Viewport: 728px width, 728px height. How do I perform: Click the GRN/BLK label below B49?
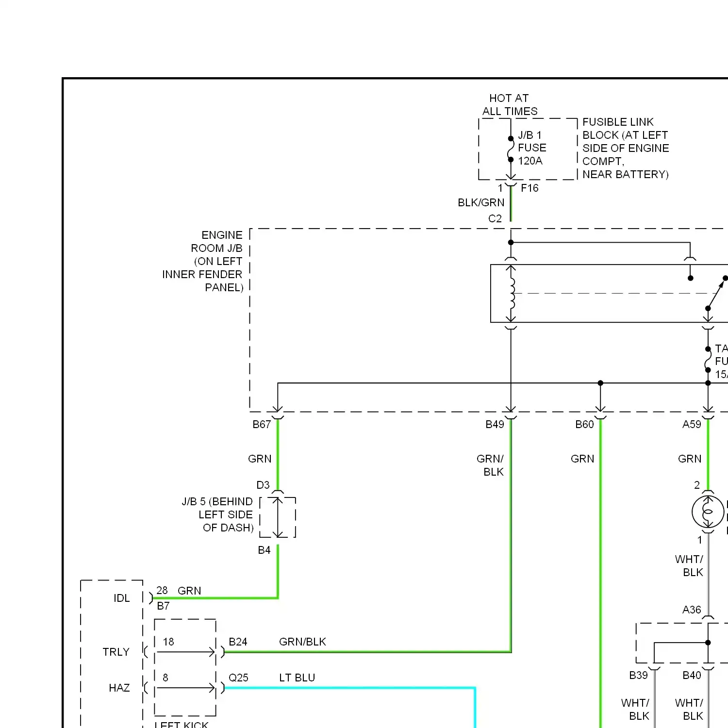pyautogui.click(x=490, y=465)
